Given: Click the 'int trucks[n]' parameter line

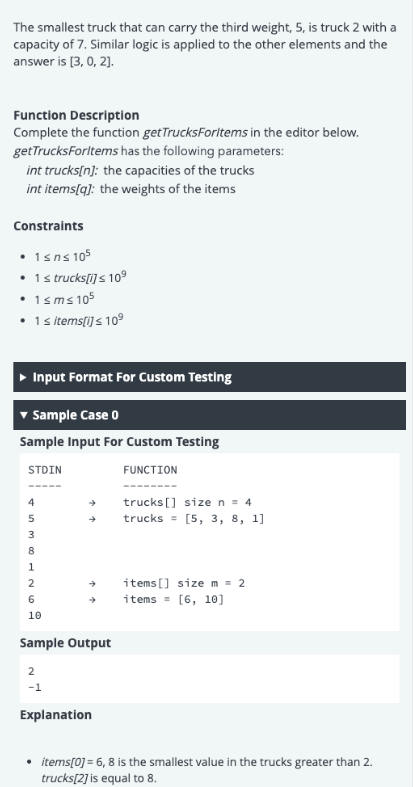Looking at the screenshot, I should click(x=141, y=171).
